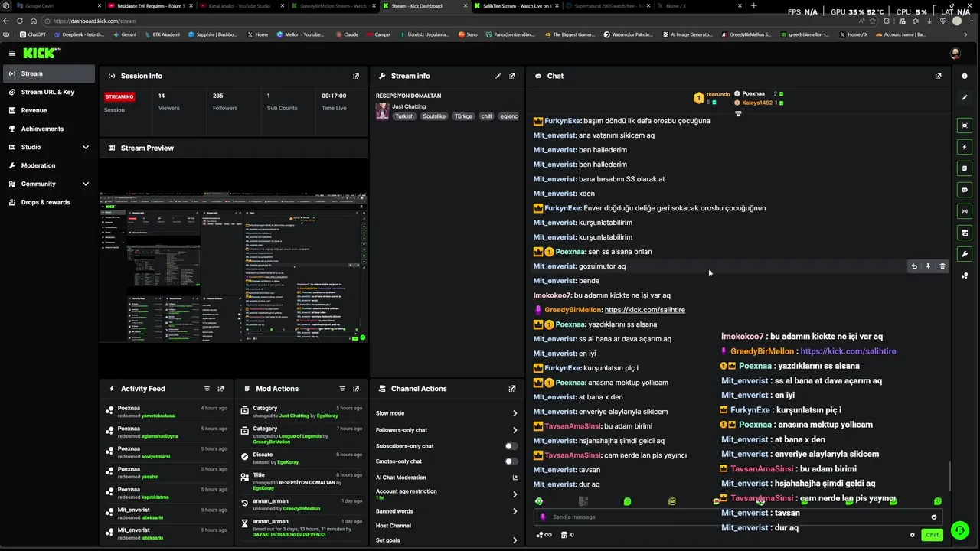
Task: Open ChatGPT bookmark in bookmarks bar
Action: [x=33, y=34]
